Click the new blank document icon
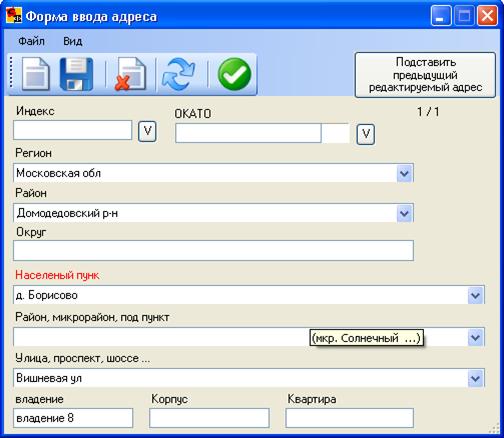Screen dimensions: 504x438 36,74
